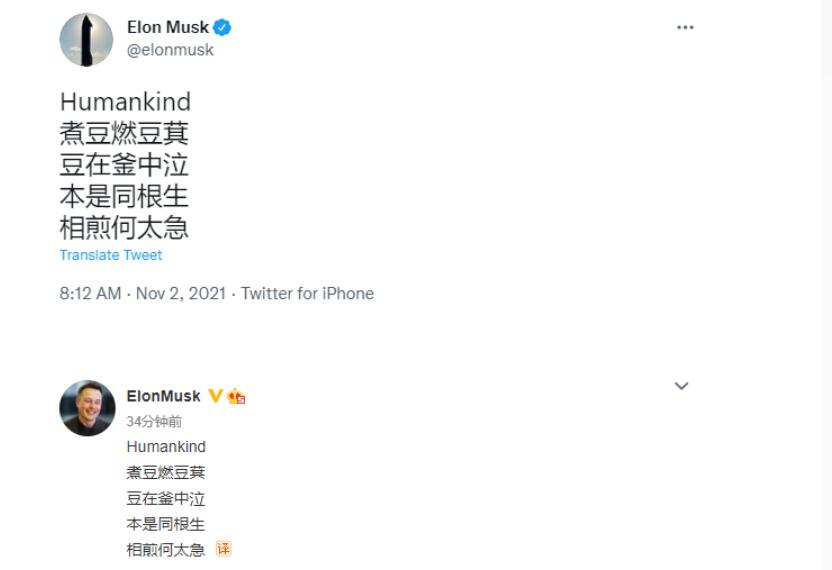Screen dimensions: 832x570
Task: Open the Weibo ElonMusk profile photo
Action: (87, 408)
